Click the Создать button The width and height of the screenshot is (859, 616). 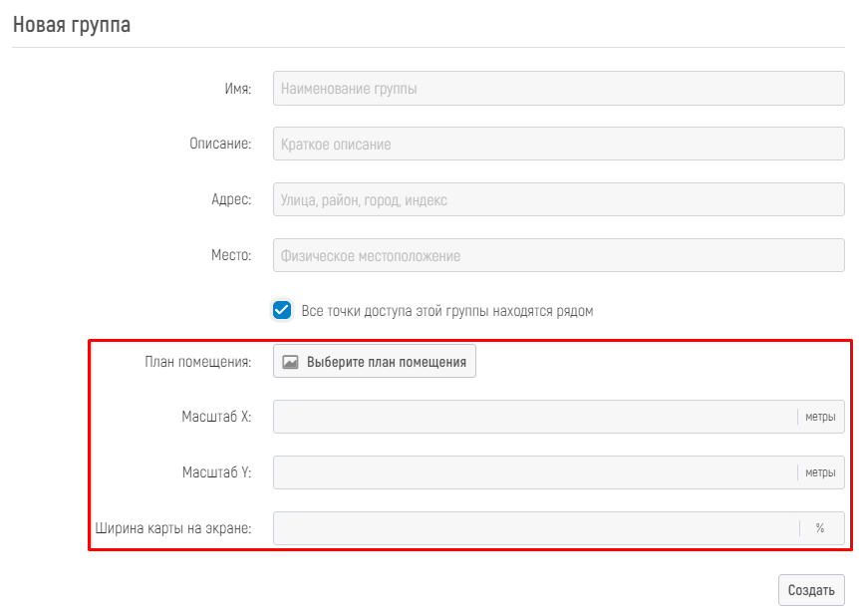tap(811, 590)
